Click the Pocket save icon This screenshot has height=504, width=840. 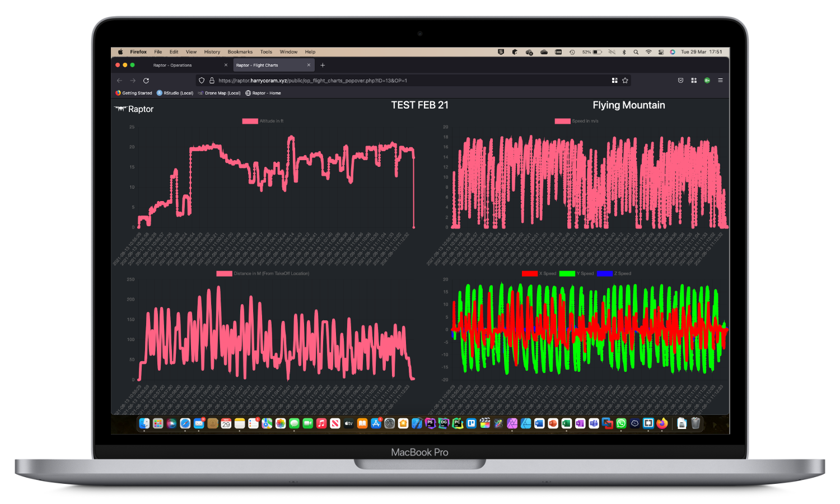[680, 81]
